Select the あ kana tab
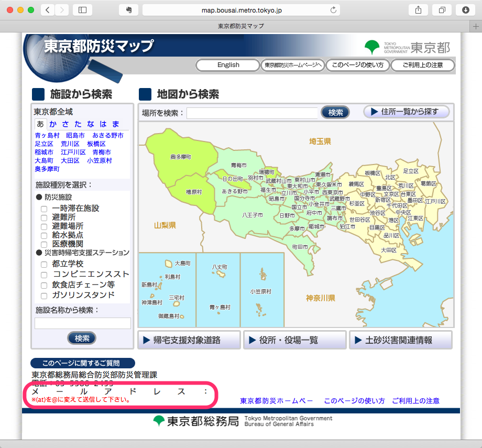The width and height of the screenshot is (482, 448). (40, 124)
